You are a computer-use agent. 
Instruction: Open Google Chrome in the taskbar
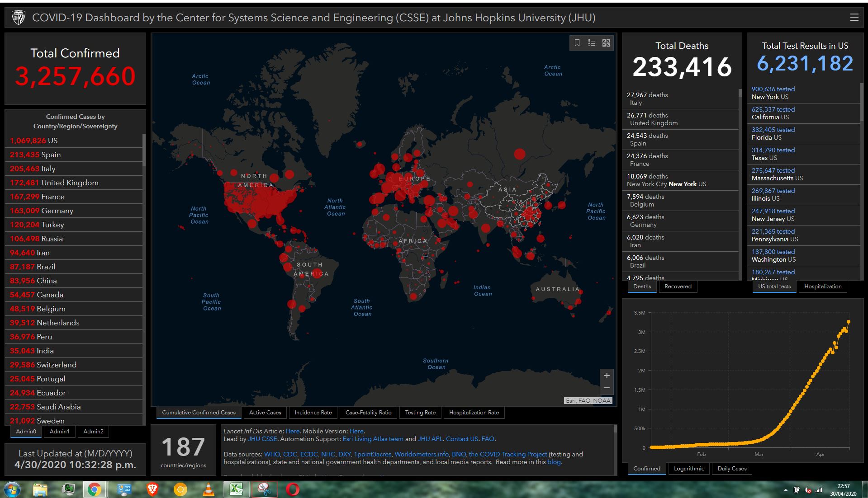tap(95, 489)
